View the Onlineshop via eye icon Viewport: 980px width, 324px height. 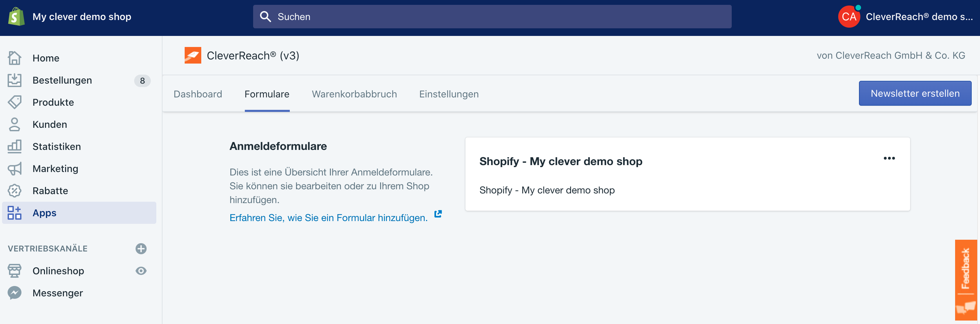[x=141, y=271]
